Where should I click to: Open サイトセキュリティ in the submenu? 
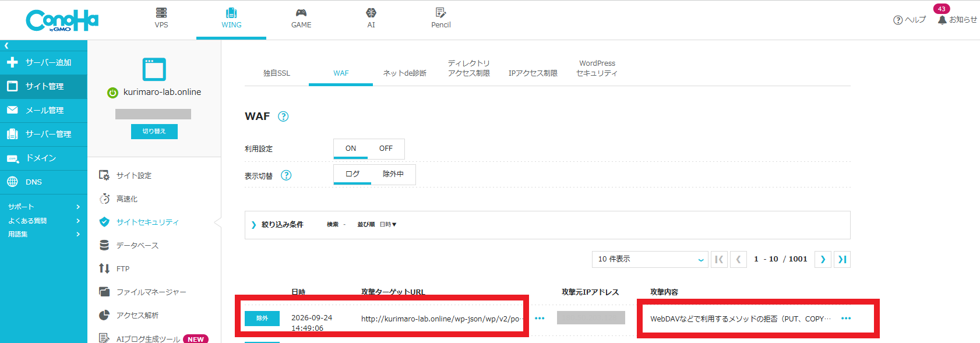147,222
